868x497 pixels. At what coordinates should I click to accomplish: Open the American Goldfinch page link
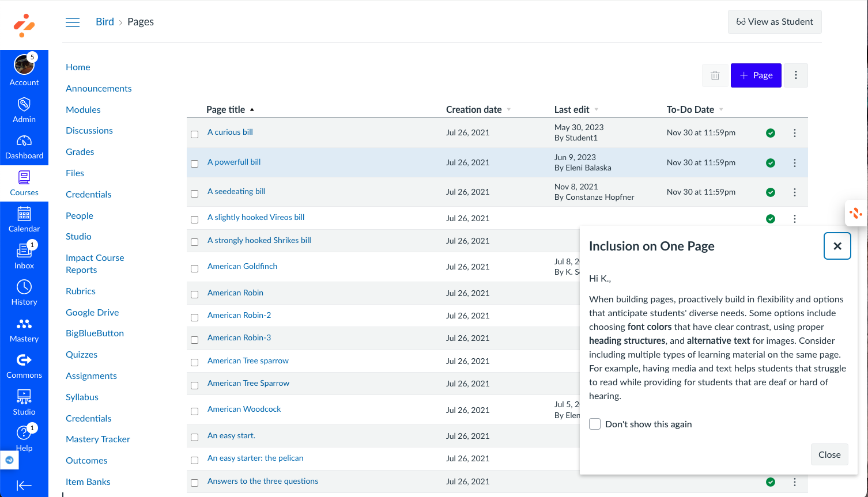click(242, 266)
